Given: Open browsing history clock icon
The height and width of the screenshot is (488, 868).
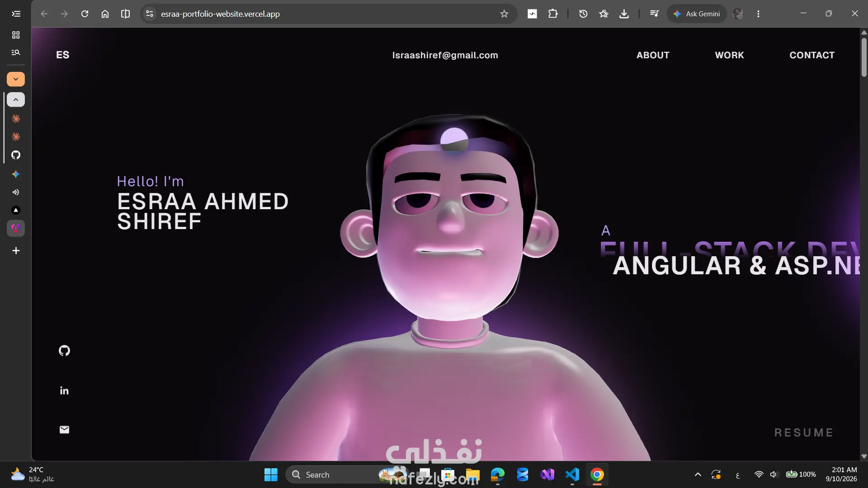Looking at the screenshot, I should 583,14.
